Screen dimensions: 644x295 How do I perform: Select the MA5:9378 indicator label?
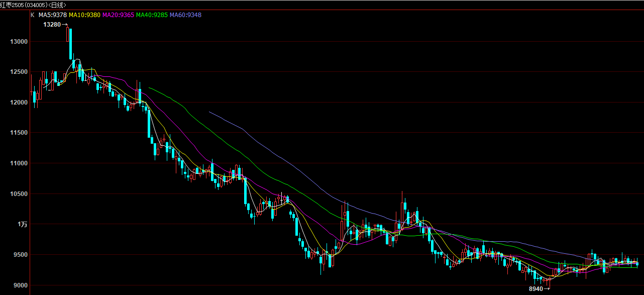point(52,15)
